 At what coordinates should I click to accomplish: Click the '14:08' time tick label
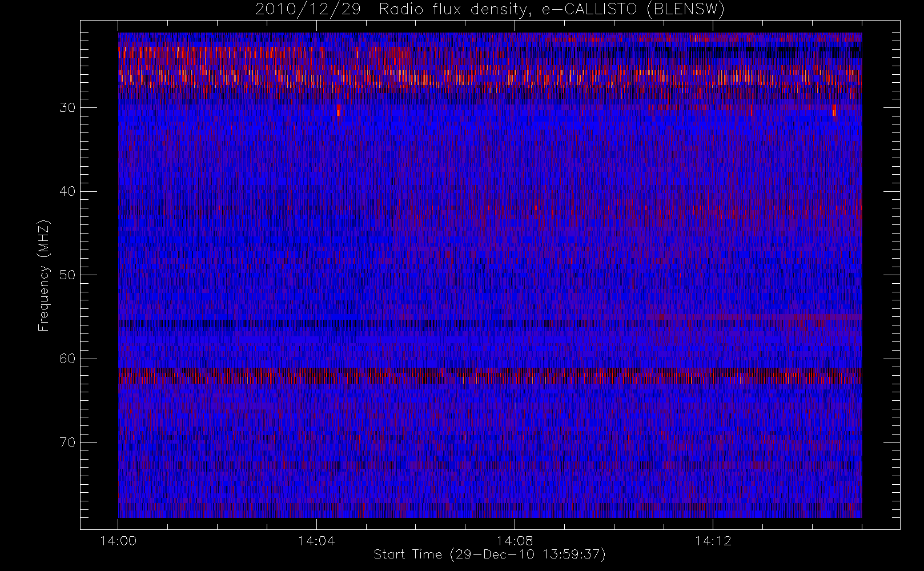515,541
